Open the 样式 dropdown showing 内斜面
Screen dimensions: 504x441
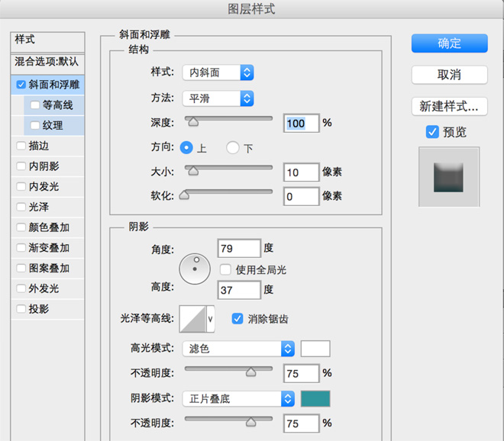(218, 72)
